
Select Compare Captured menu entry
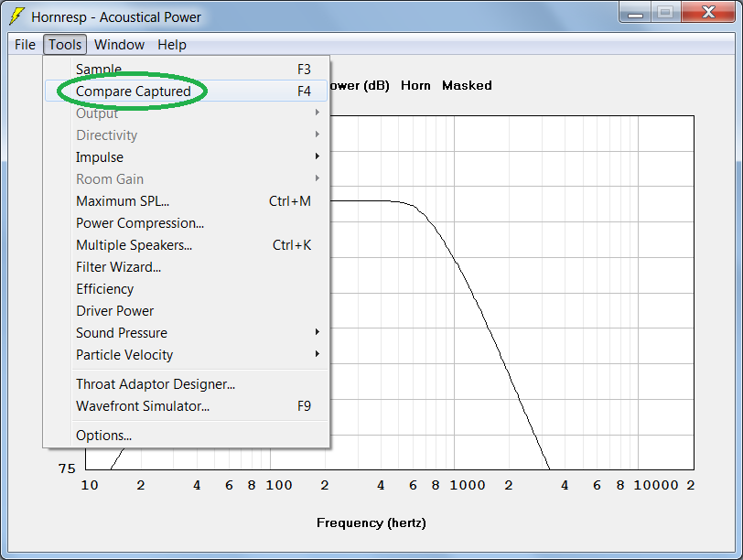click(187, 91)
